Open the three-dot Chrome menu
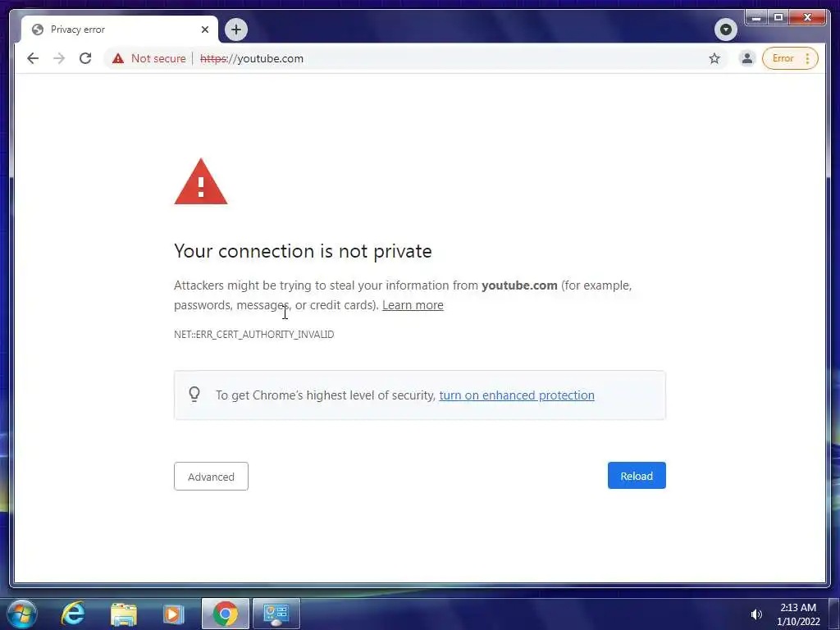The width and height of the screenshot is (840, 630). pyautogui.click(x=807, y=58)
